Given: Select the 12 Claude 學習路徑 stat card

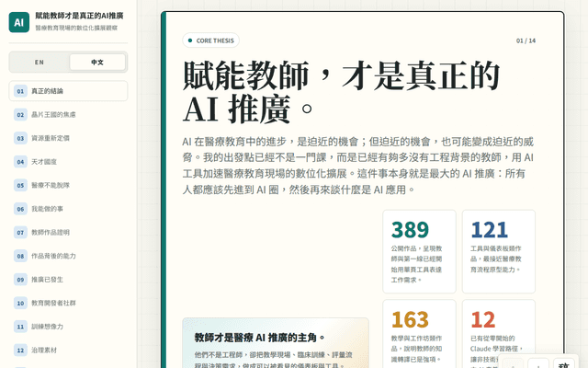Looking at the screenshot, I should click(x=499, y=334).
